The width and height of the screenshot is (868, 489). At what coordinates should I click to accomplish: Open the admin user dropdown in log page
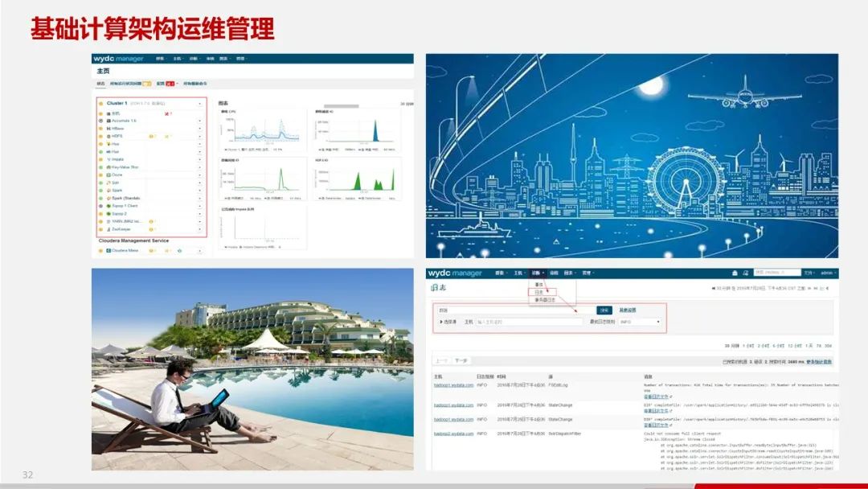tap(828, 273)
